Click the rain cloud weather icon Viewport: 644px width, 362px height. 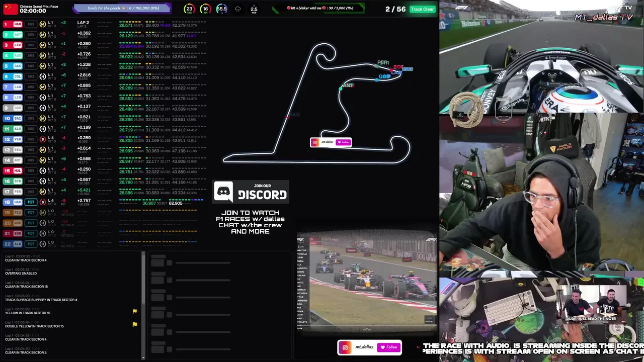point(238,9)
